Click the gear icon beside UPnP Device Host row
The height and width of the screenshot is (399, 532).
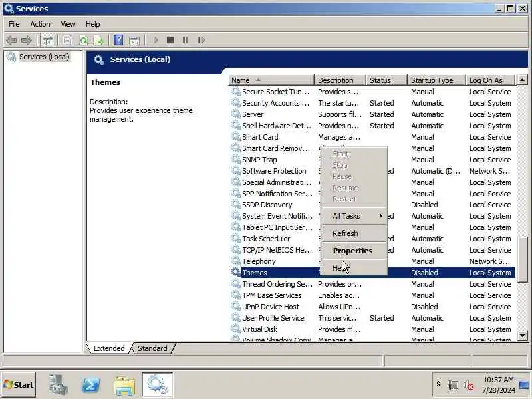click(236, 306)
